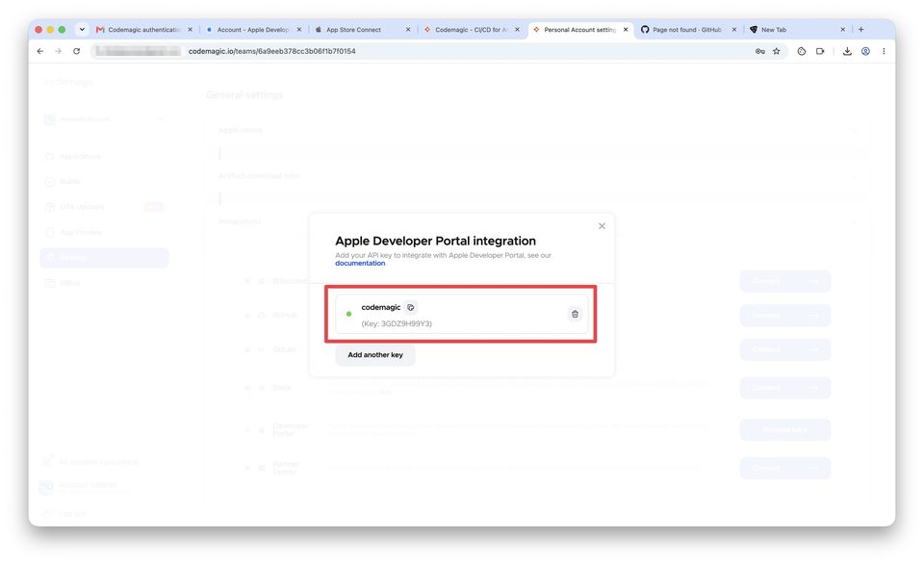Close the App Store Connect tab
924x564 pixels.
[408, 30]
